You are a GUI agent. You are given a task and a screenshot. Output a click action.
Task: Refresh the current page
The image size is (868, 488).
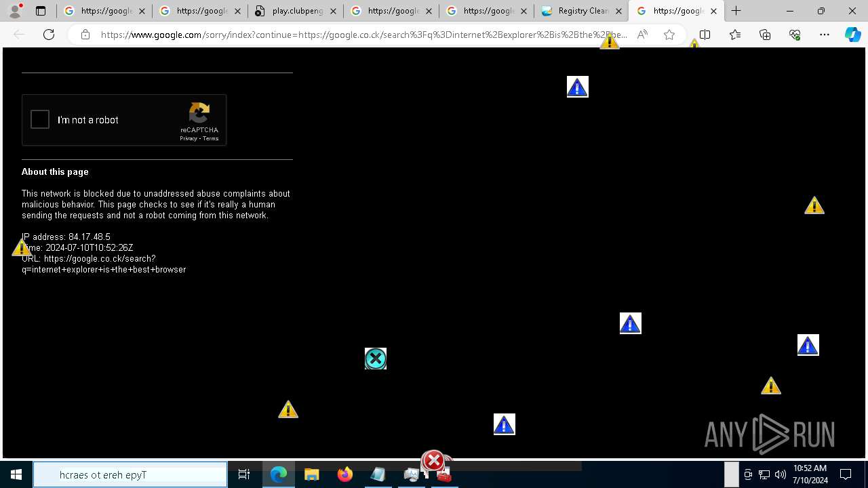[49, 35]
